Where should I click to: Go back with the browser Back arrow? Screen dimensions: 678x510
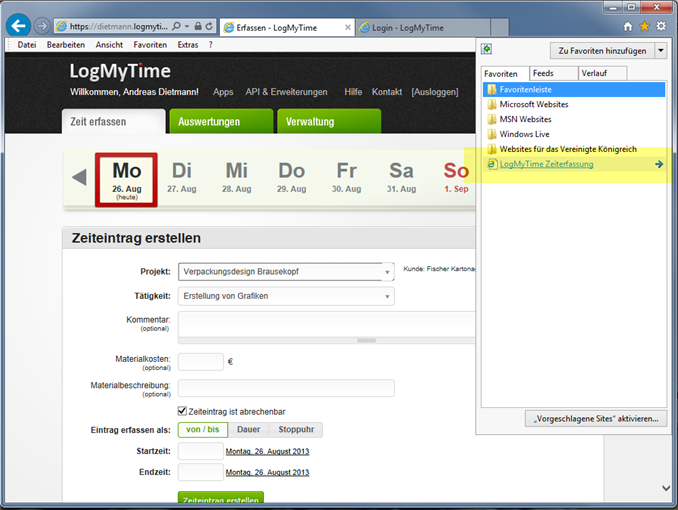(19, 26)
